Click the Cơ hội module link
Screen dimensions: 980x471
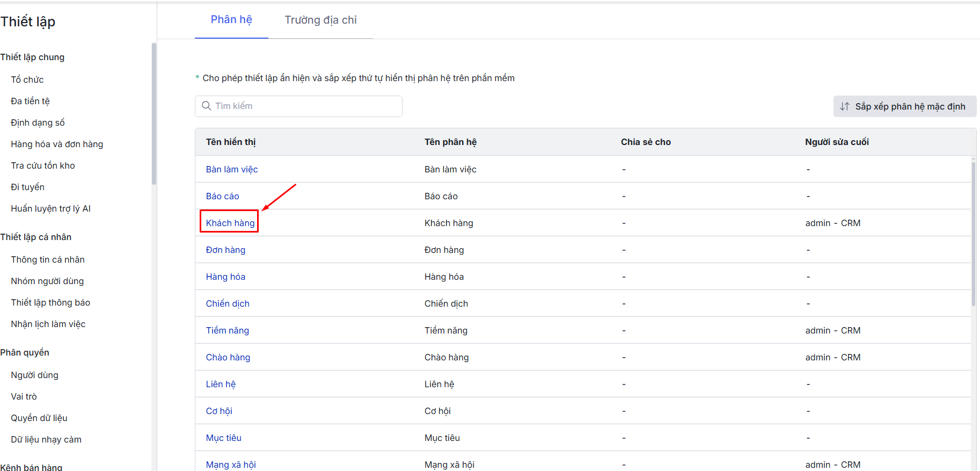tap(219, 411)
